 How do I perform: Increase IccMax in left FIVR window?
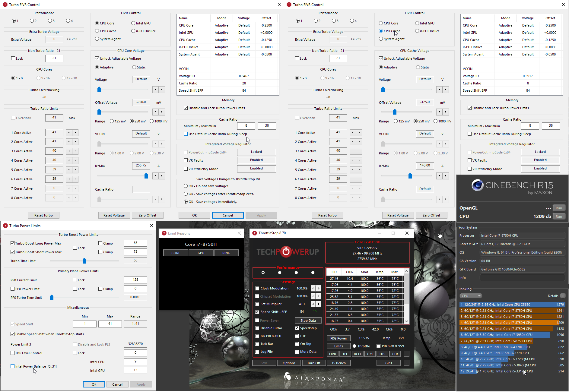(x=162, y=176)
